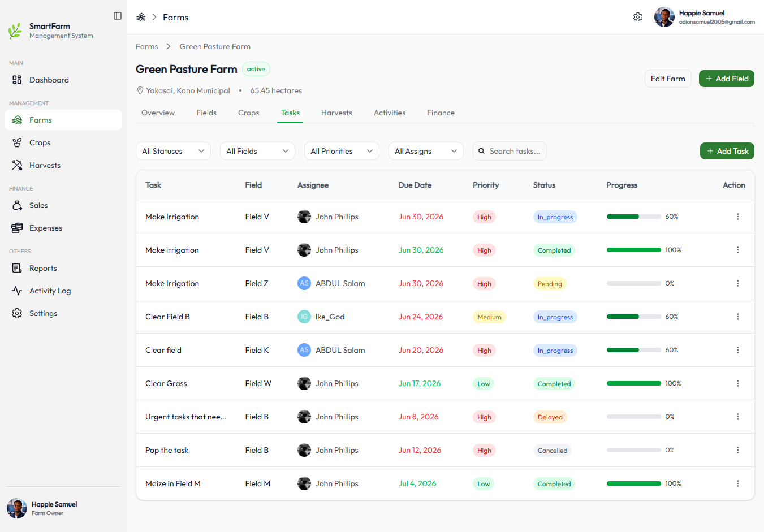Screen dimensions: 764x532
Task: Open the All Statuses dropdown
Action: (x=173, y=151)
